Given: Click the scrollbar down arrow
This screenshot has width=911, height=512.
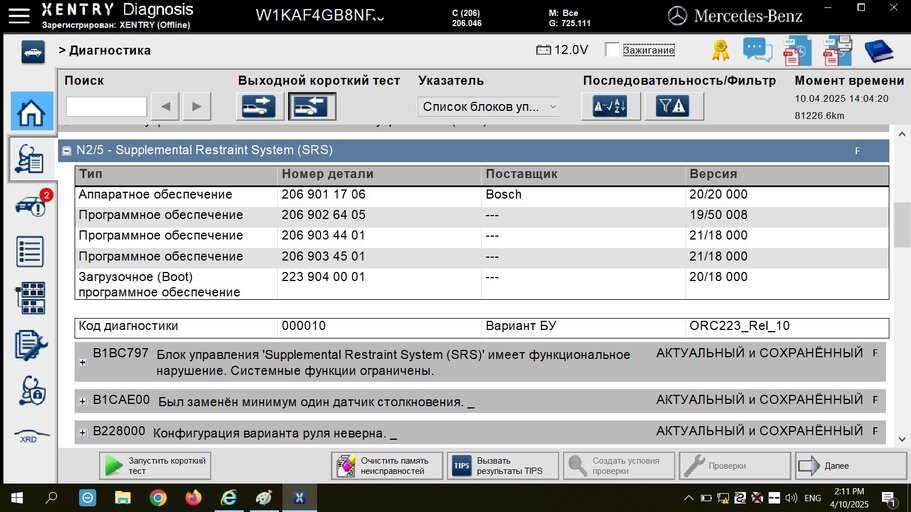Looking at the screenshot, I should pos(902,439).
